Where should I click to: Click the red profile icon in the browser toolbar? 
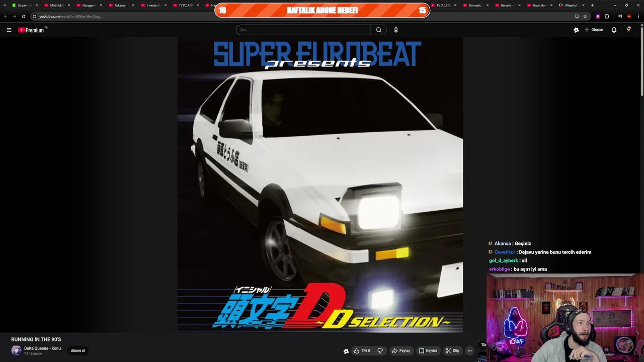629,16
